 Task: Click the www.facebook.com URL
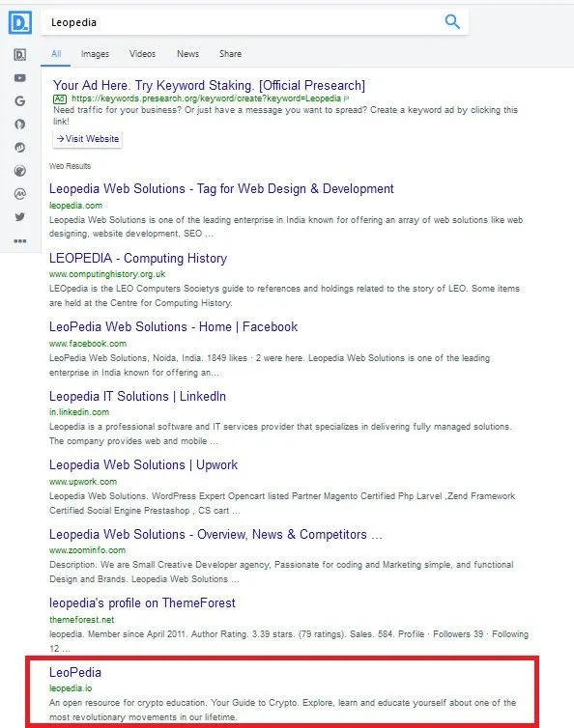point(88,344)
